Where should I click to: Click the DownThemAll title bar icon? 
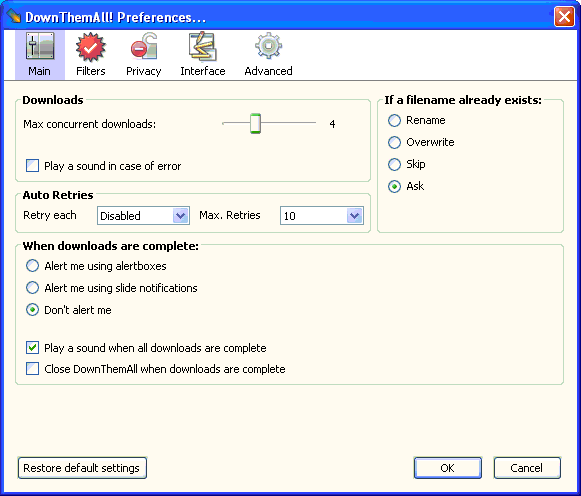(x=14, y=16)
